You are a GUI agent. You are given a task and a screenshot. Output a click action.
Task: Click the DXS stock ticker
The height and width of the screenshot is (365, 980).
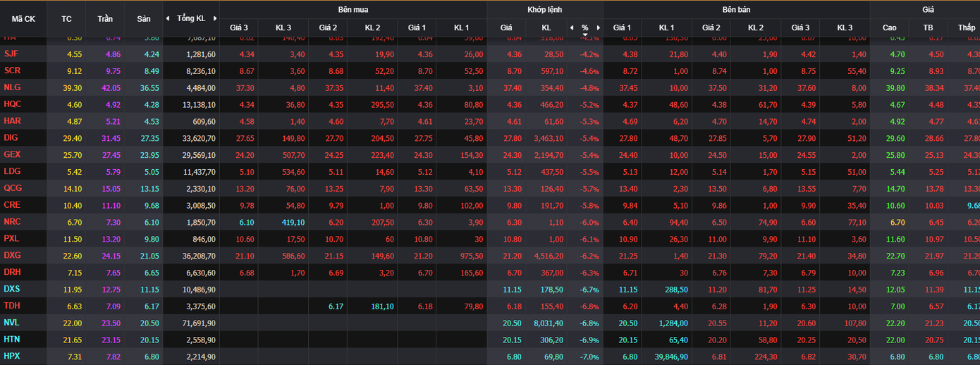click(11, 289)
